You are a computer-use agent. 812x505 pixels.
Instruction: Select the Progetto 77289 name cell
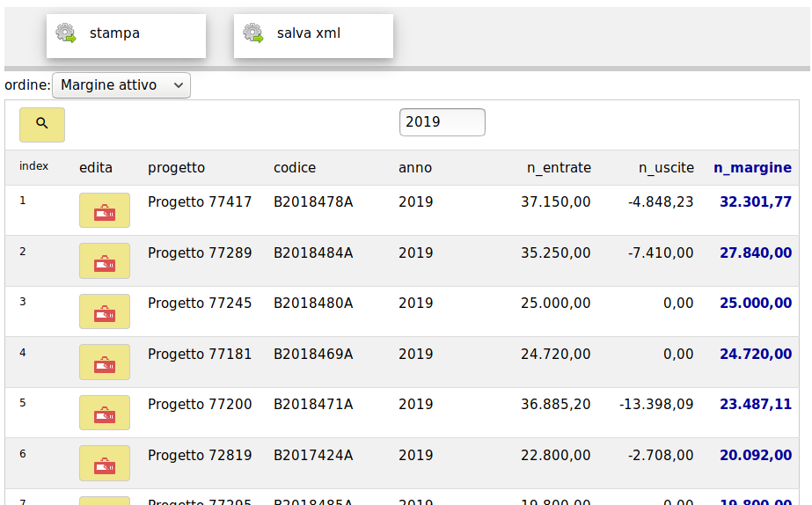tap(200, 252)
